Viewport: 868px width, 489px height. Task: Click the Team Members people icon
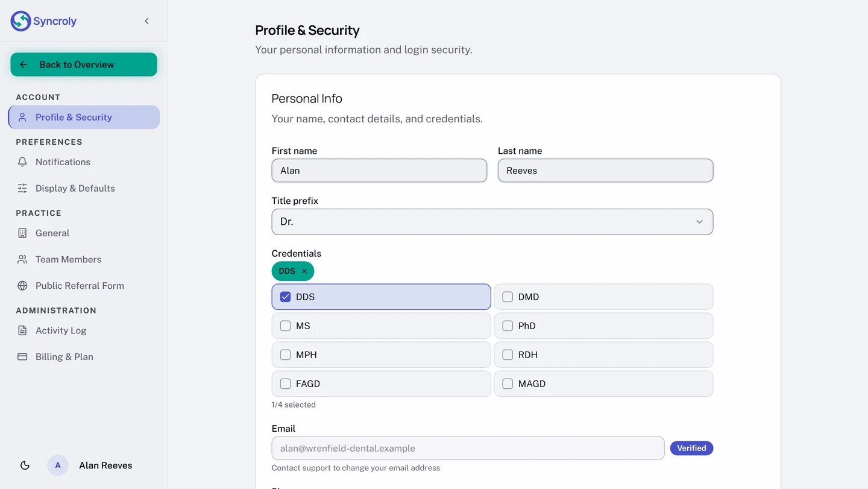22,259
